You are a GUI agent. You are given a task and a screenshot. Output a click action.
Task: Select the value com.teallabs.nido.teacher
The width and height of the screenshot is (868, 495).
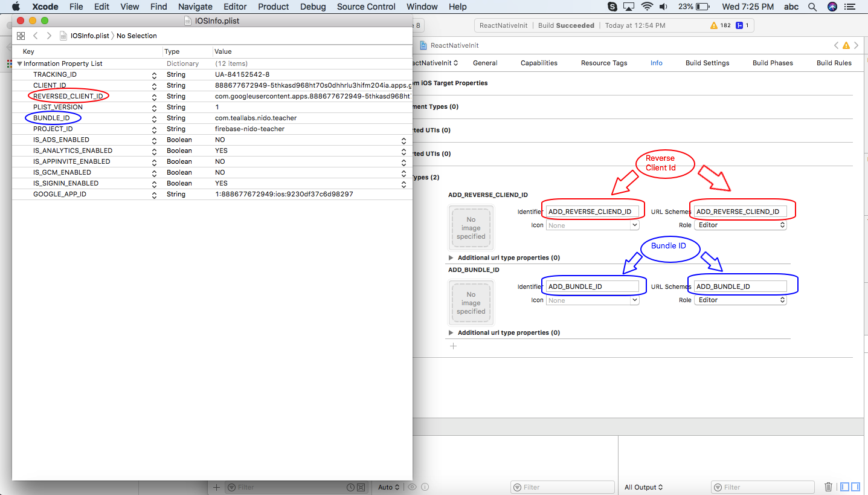point(256,118)
